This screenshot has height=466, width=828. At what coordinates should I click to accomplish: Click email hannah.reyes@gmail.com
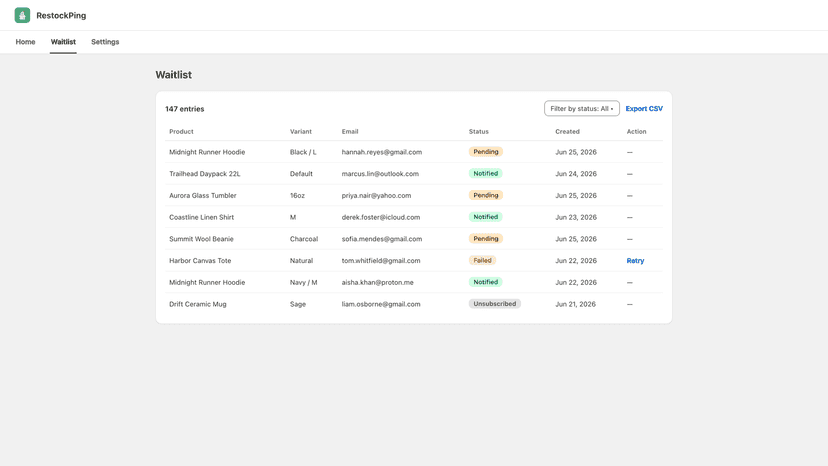(382, 152)
